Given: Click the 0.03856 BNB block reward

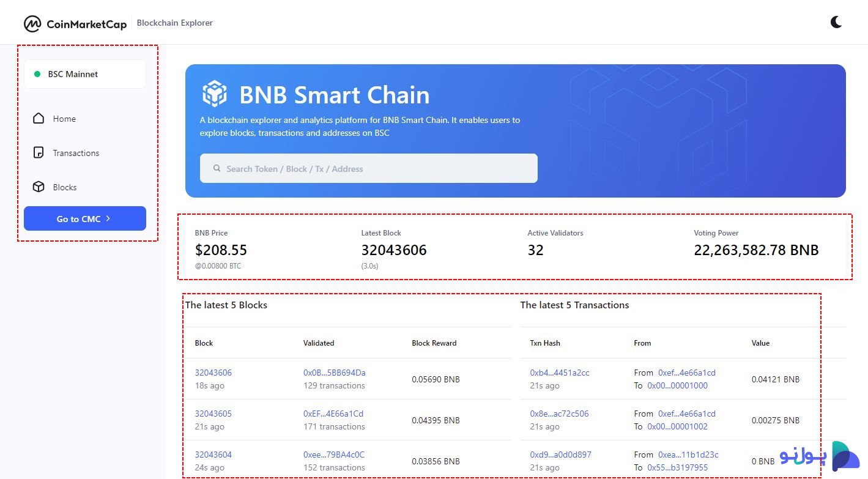Looking at the screenshot, I should point(436,461).
